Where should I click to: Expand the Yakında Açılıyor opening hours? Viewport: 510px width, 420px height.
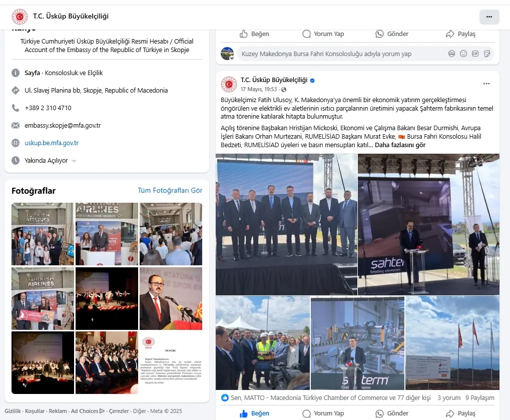click(51, 160)
